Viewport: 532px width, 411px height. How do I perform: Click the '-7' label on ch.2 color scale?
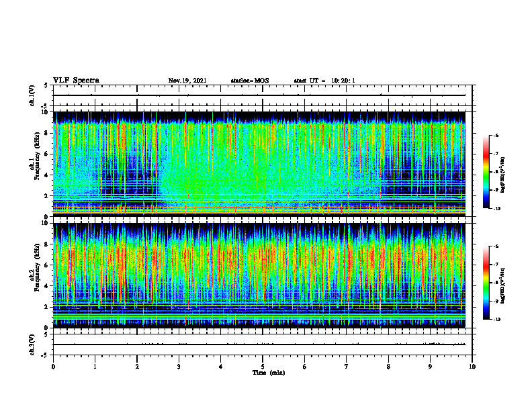[496, 265]
